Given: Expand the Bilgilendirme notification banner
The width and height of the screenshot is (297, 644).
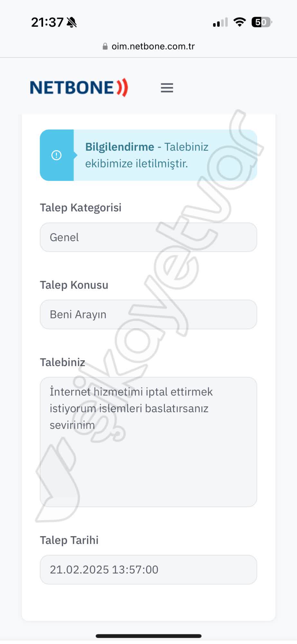Looking at the screenshot, I should tap(148, 155).
